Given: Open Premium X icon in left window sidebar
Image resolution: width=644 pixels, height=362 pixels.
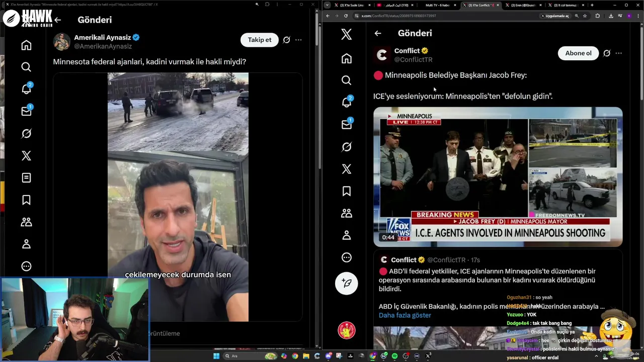Looking at the screenshot, I should pos(26,155).
